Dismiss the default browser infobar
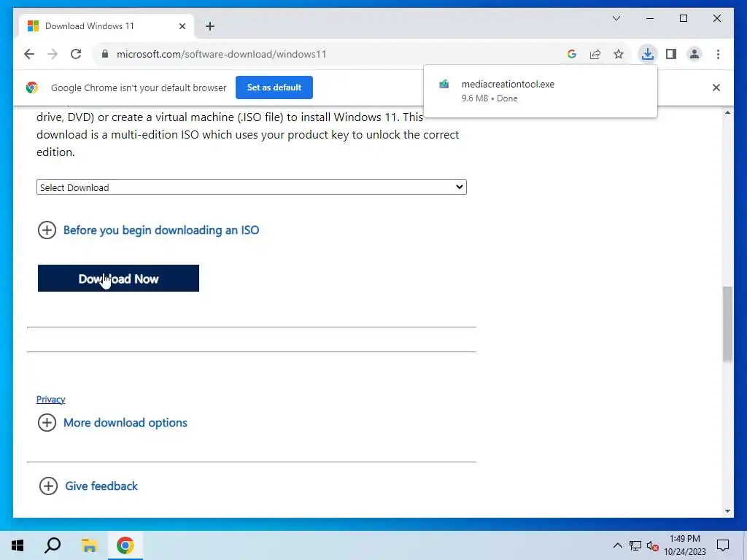This screenshot has height=560, width=747. (x=716, y=87)
